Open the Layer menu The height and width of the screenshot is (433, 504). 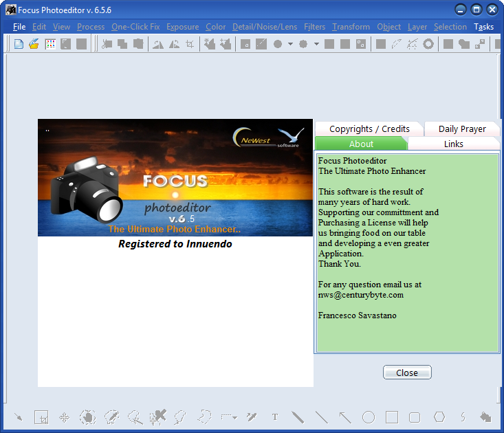coord(417,27)
